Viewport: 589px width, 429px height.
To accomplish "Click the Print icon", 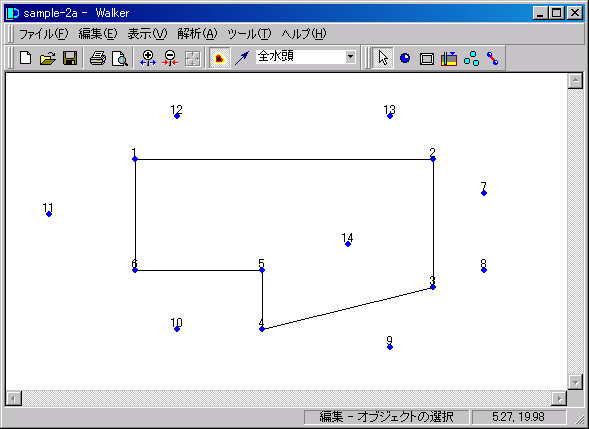I will (98, 58).
